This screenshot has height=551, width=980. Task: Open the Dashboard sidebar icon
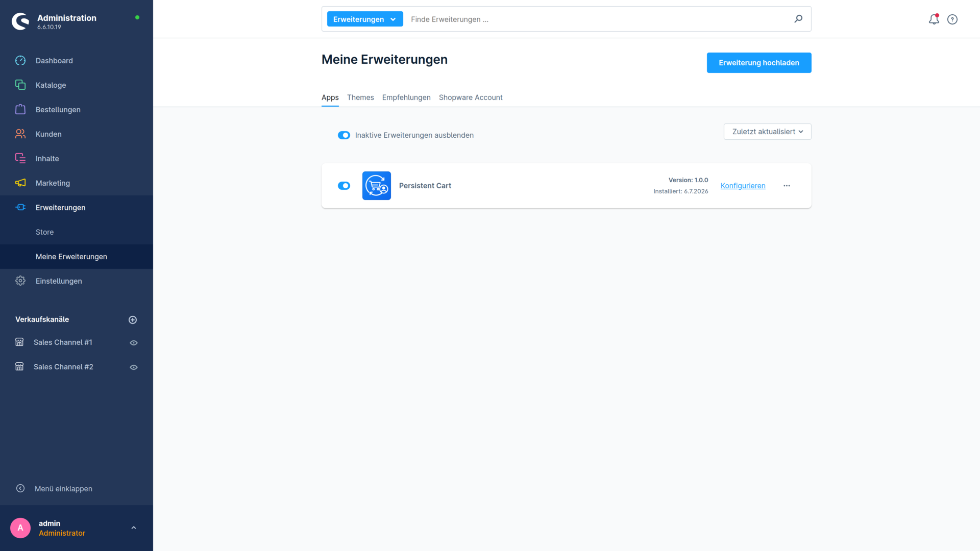pyautogui.click(x=20, y=61)
